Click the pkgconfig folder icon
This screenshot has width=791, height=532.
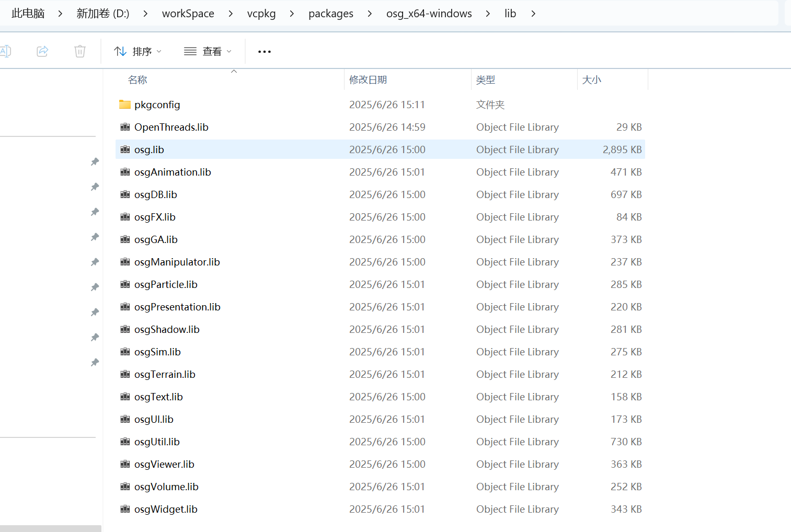(125, 105)
